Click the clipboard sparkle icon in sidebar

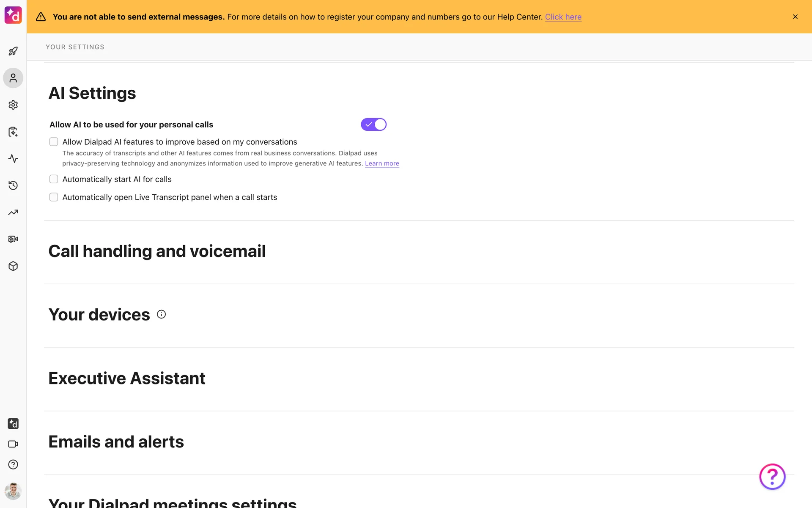13,132
